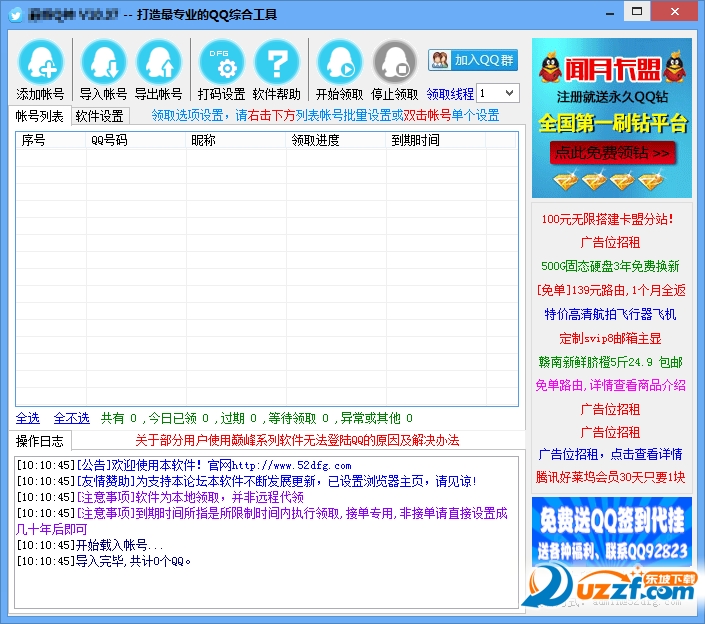
Task: Switch to the 帐号列表 tab
Action: pyautogui.click(x=40, y=116)
